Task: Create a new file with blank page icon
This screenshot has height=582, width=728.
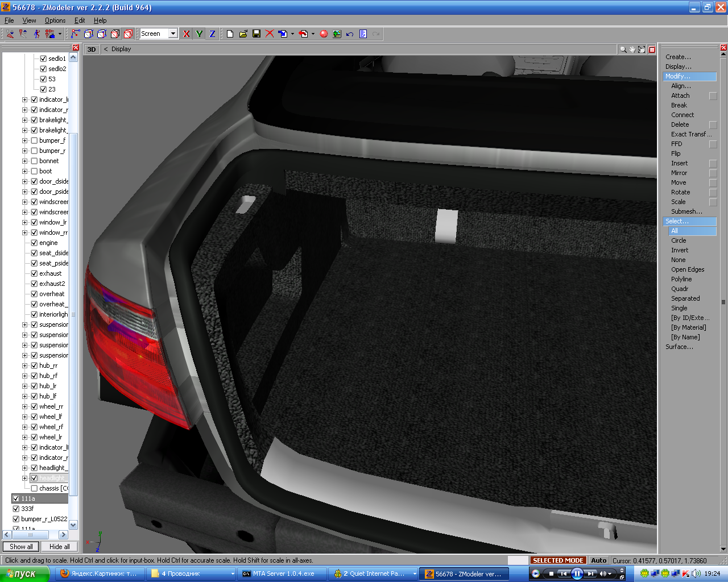Action: tap(230, 34)
